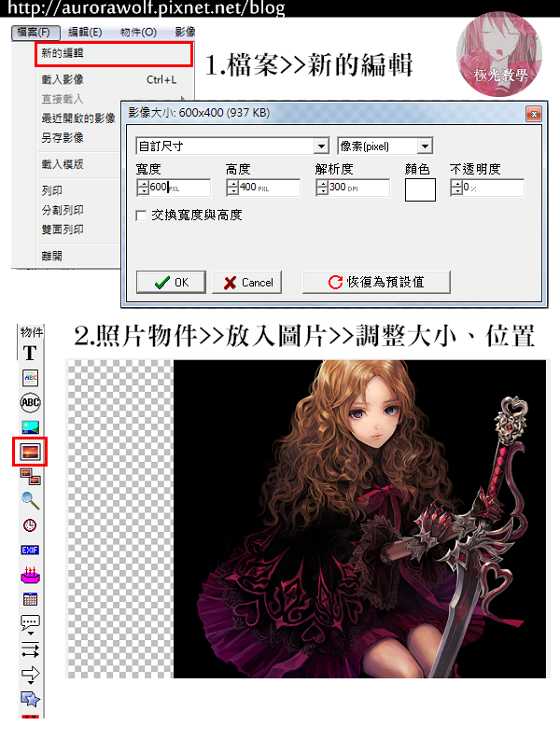Screen dimensions: 560x753
Task: Select the block arrow shape tool
Action: (30, 675)
